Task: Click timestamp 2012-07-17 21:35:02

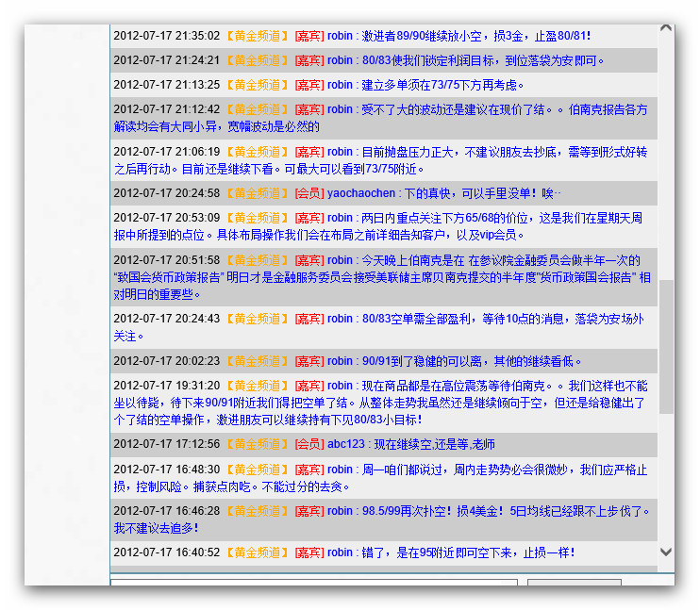Action: 167,36
